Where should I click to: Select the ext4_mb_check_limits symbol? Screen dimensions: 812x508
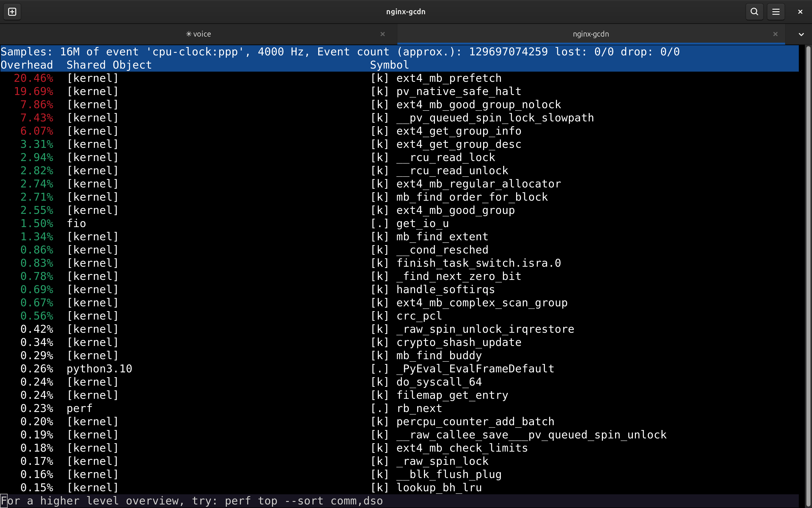(462, 448)
